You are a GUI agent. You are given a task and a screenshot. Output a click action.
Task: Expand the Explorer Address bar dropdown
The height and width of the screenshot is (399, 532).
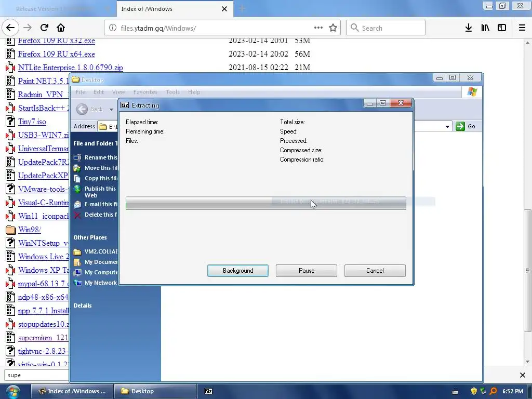(x=447, y=127)
